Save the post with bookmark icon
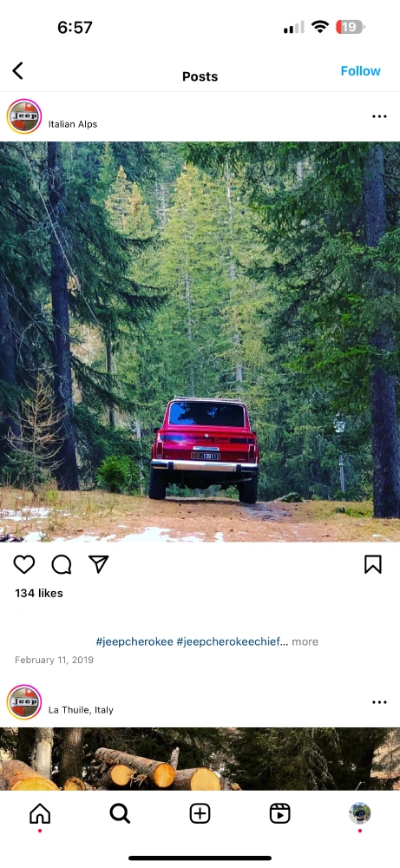This screenshot has width=400, height=868. [373, 564]
